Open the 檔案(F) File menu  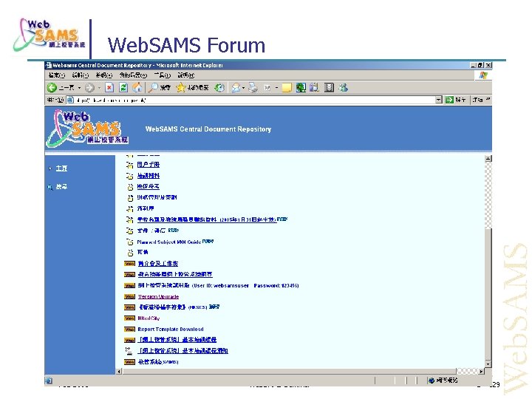point(57,75)
